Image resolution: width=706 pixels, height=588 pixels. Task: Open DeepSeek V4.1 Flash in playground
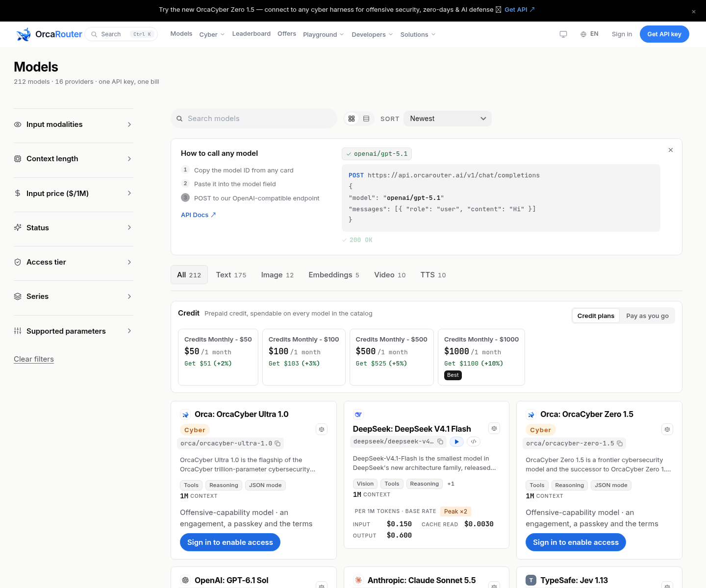pyautogui.click(x=456, y=441)
